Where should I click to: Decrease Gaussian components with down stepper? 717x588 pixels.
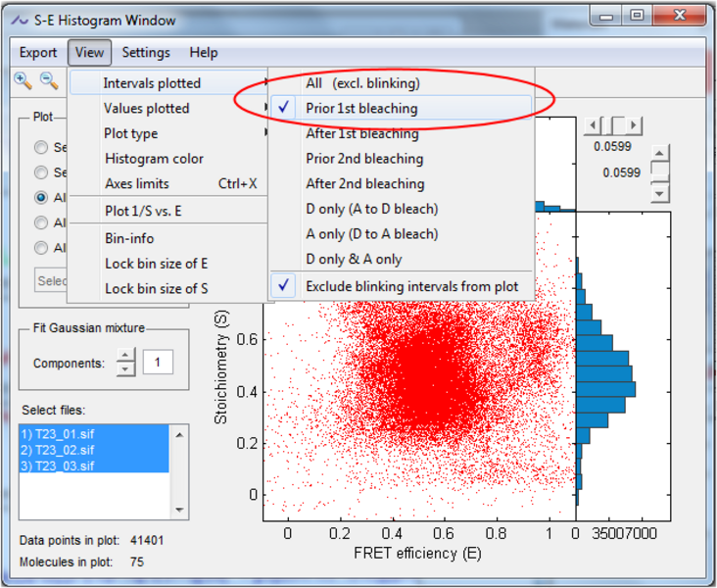125,368
